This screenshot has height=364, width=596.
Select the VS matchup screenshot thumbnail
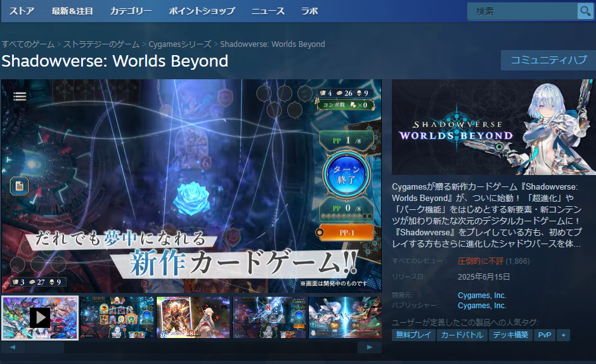tap(345, 318)
